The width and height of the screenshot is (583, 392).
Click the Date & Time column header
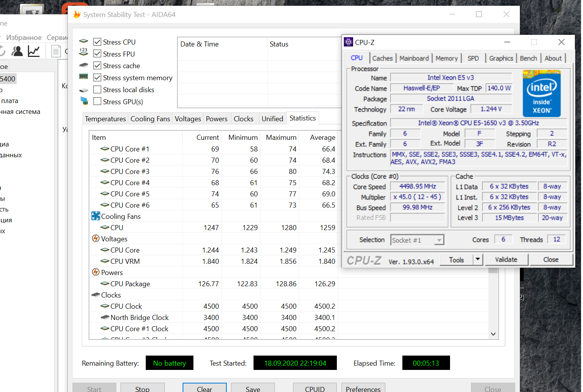pos(223,44)
